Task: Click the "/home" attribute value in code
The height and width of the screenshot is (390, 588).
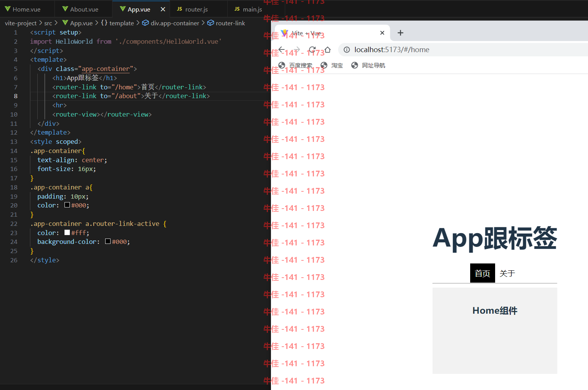Action: point(124,87)
